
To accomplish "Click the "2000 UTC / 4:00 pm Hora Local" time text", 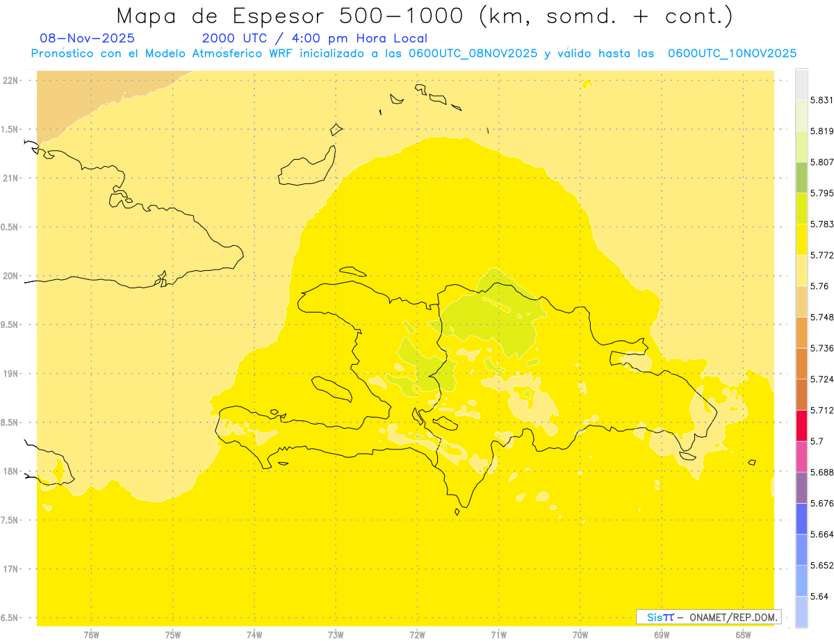I will click(x=315, y=38).
